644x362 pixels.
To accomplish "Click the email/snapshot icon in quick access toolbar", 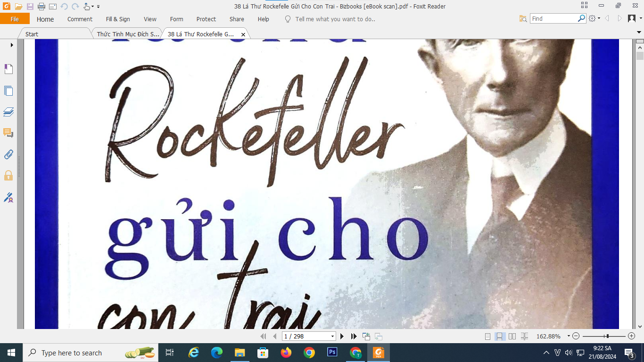I will (53, 7).
